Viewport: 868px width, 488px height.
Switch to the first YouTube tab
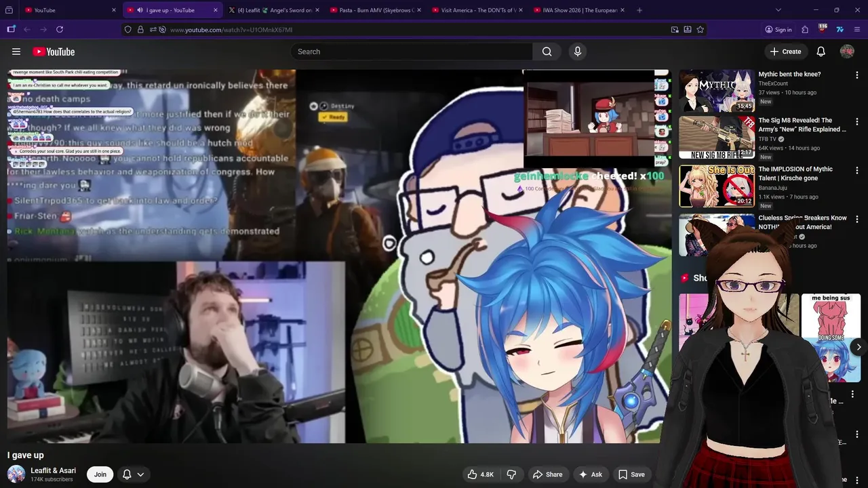pos(70,10)
